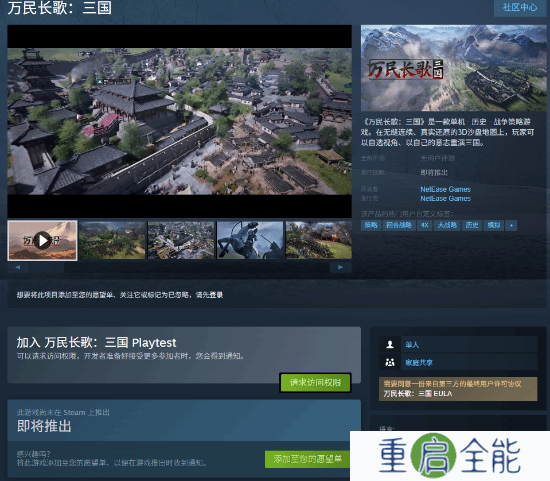View the horse rider screenshot thumbnail
550x481 pixels.
(x=250, y=240)
